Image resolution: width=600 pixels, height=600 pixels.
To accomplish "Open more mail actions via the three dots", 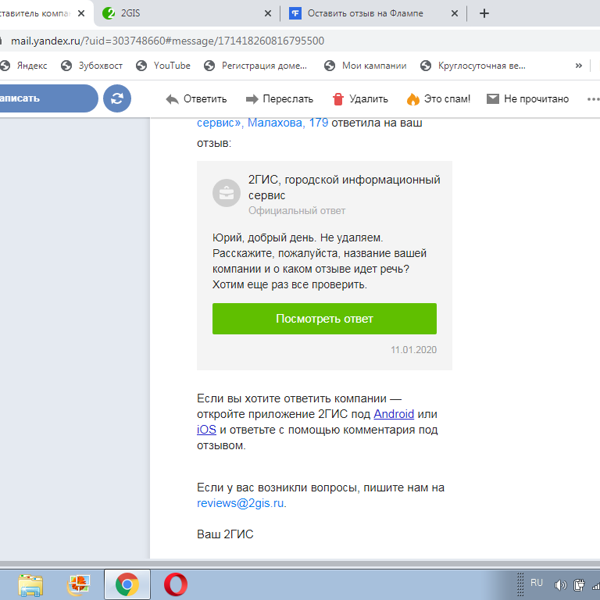I will 593,99.
